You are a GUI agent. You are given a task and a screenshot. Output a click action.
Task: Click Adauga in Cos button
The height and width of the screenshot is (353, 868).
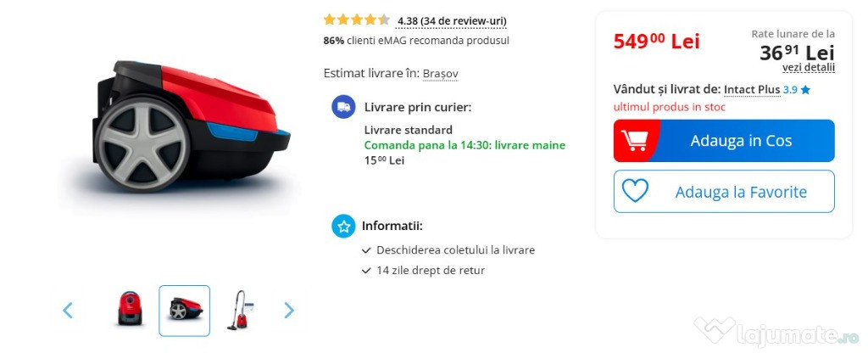724,141
